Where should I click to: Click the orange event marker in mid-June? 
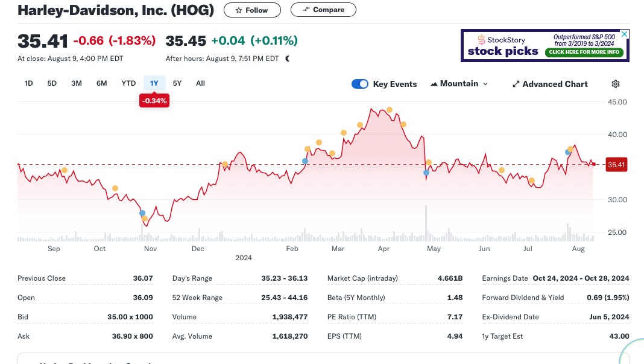click(502, 170)
